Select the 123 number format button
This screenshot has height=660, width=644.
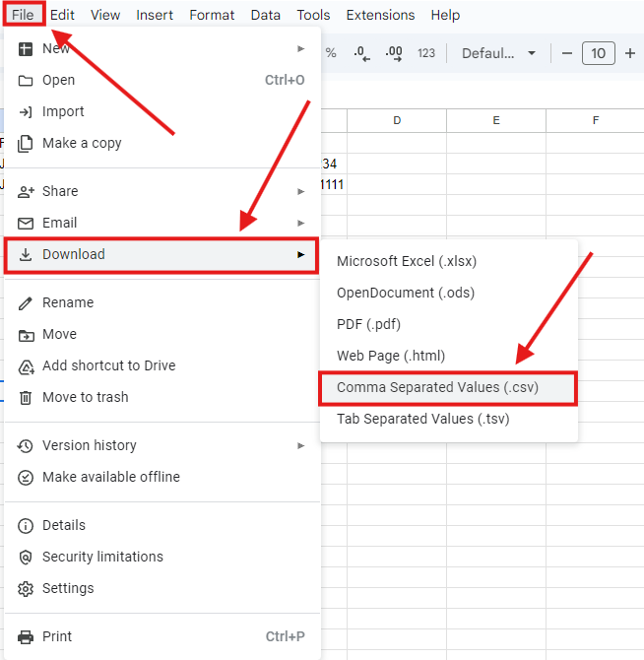(x=426, y=53)
